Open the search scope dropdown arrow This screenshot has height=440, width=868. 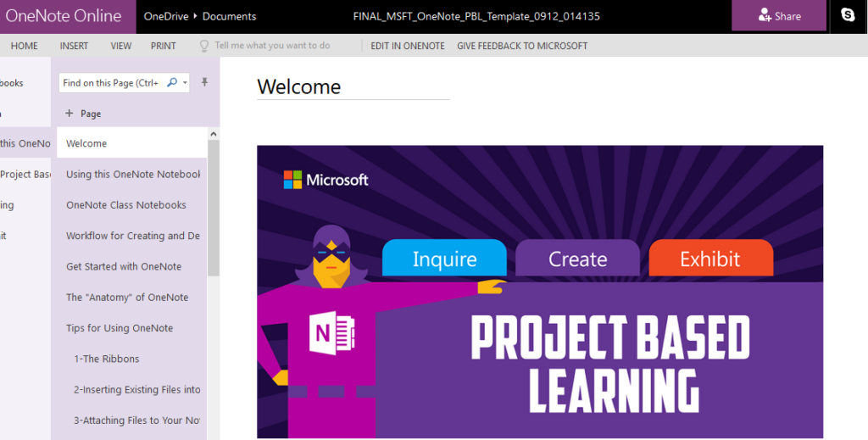pos(185,83)
